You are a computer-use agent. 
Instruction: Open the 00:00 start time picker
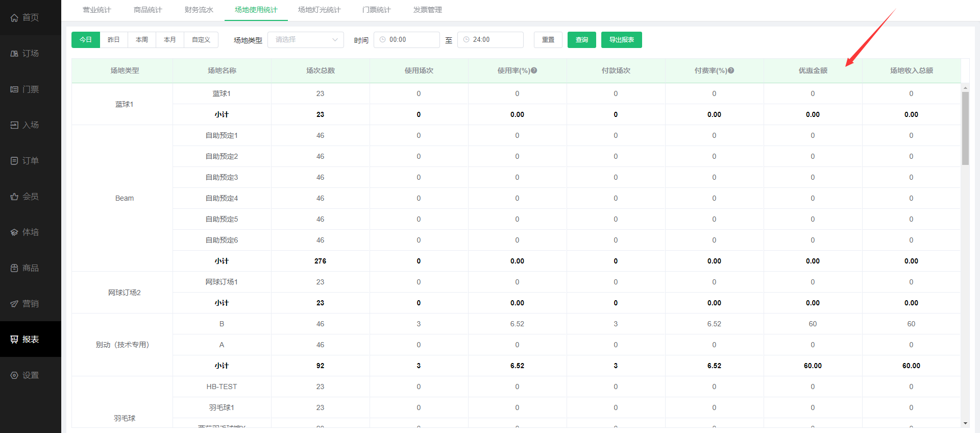pos(407,40)
